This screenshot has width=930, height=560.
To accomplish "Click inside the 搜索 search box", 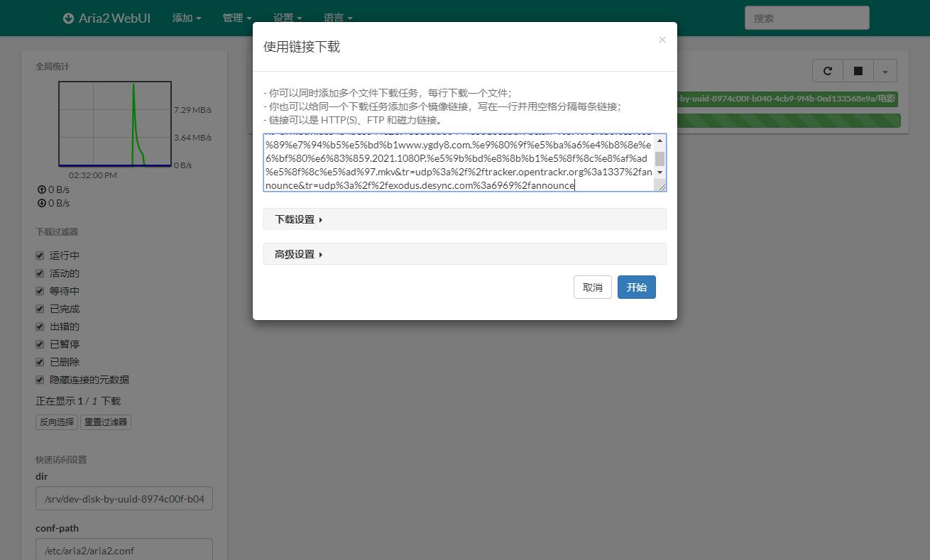I will (x=806, y=18).
